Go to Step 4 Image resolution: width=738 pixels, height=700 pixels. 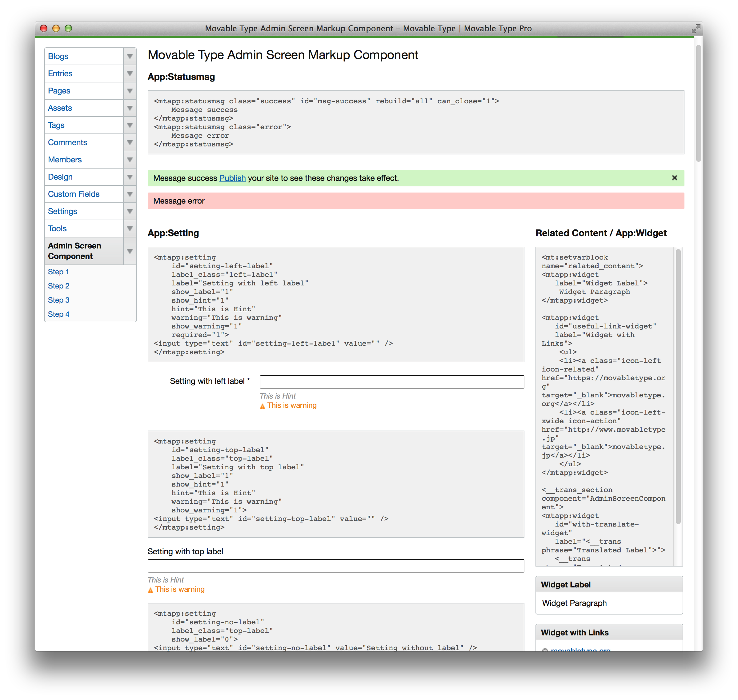[x=58, y=314]
